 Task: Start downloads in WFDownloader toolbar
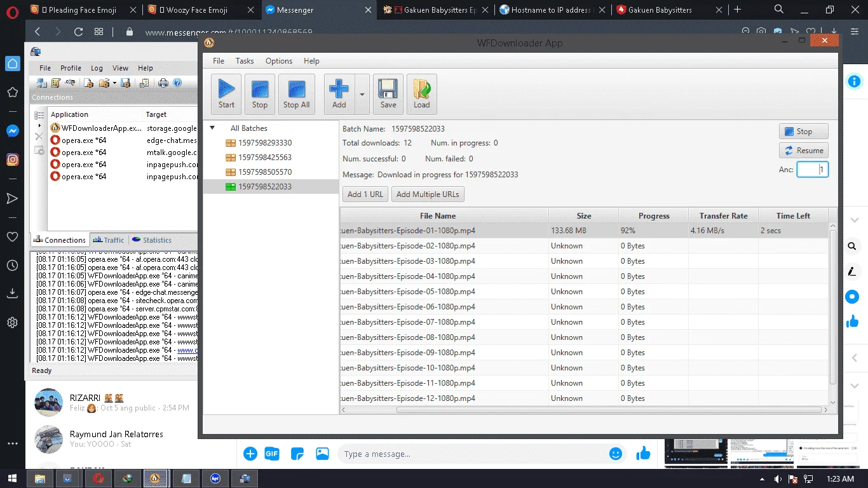pos(226,94)
